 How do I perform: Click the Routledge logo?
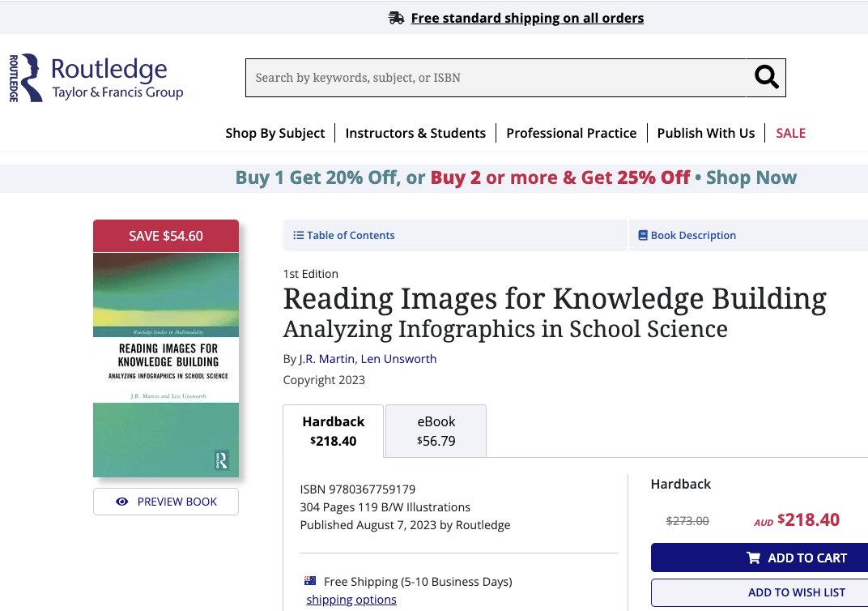pyautogui.click(x=96, y=78)
